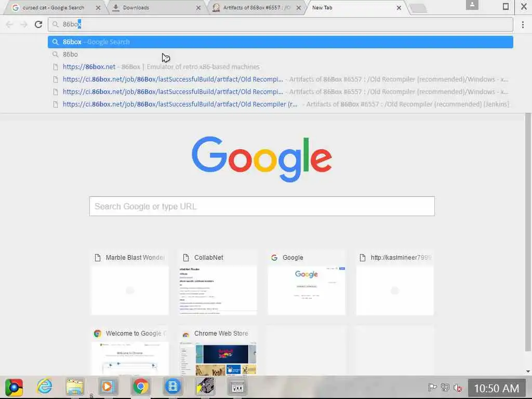Screen dimensions: 532x399
Task: Open the https://86box.net suggestion
Action: pos(280,67)
